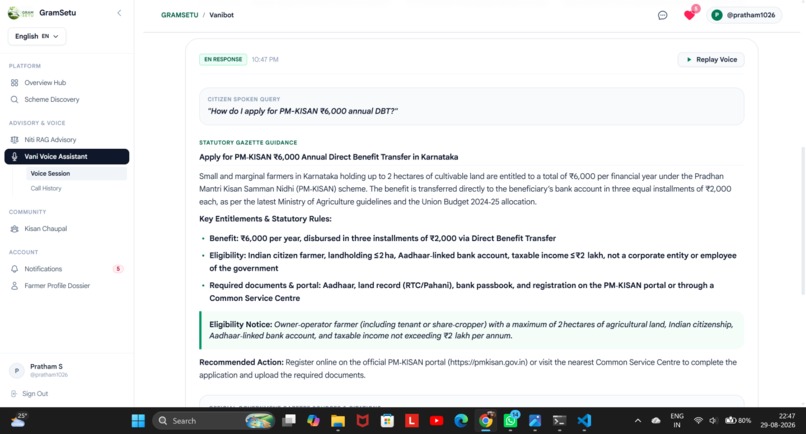
Task: Click the Vanibot breadcrumb
Action: point(222,15)
